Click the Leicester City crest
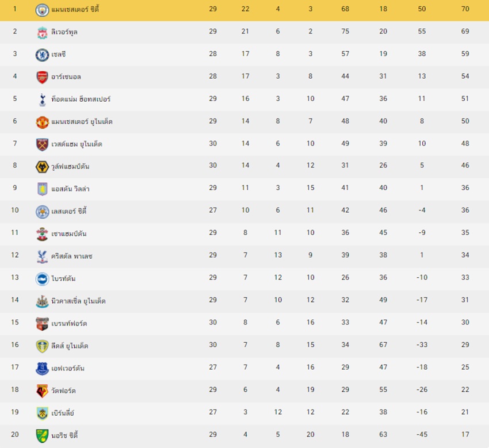Viewport: 489px width, 448px height. click(x=42, y=212)
